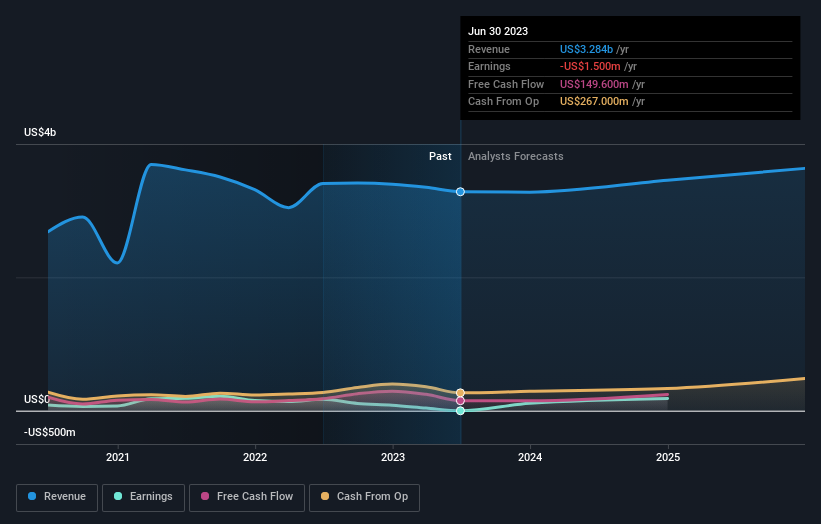This screenshot has width=821, height=524.
Task: Select the 2022 x-axis label
Action: coord(255,457)
